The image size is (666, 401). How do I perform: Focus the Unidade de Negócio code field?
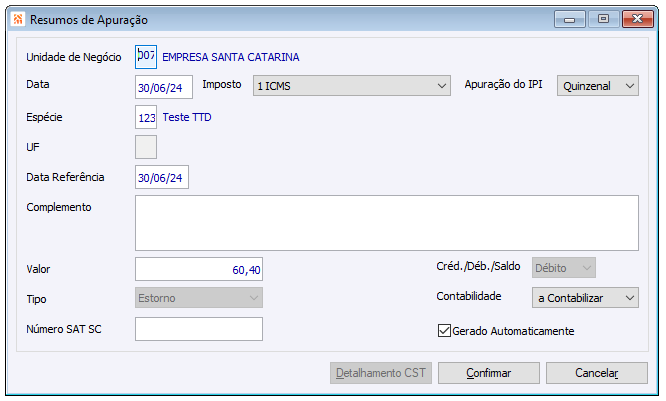coord(146,56)
